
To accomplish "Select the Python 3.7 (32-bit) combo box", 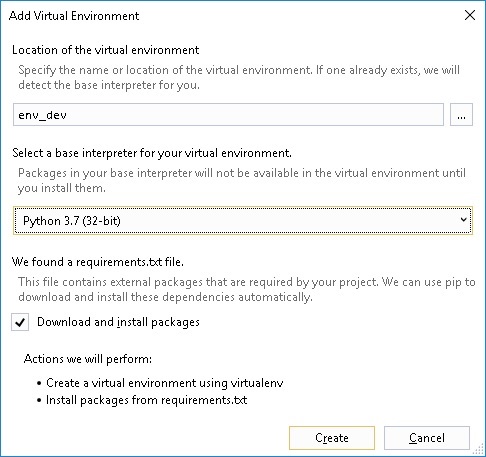I will (x=243, y=221).
